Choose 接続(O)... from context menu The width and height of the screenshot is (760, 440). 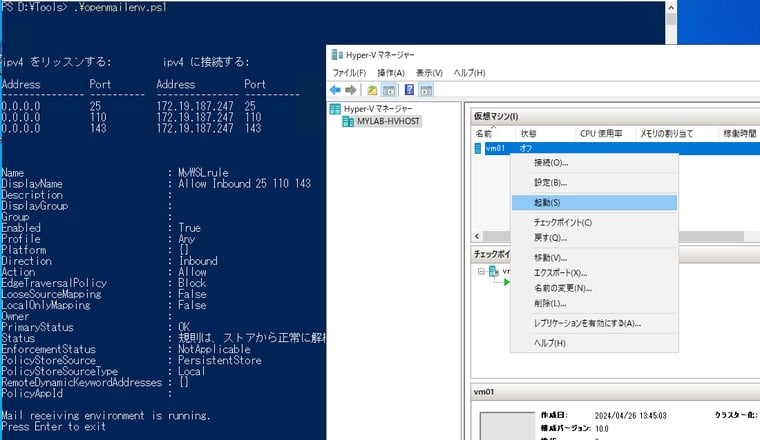[x=594, y=163]
